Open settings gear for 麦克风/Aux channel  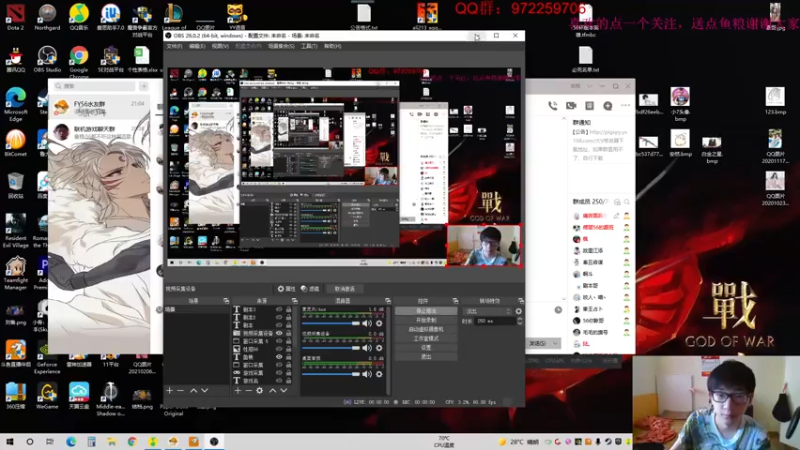[379, 323]
